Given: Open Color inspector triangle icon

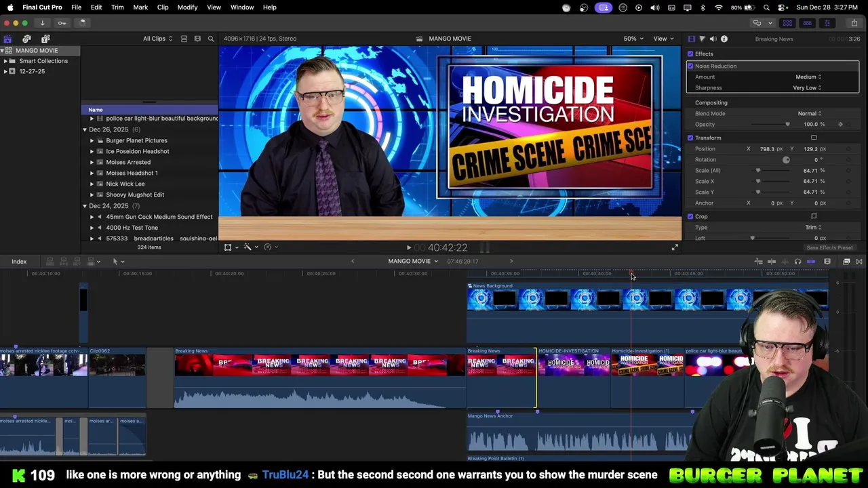Looking at the screenshot, I should coord(702,39).
